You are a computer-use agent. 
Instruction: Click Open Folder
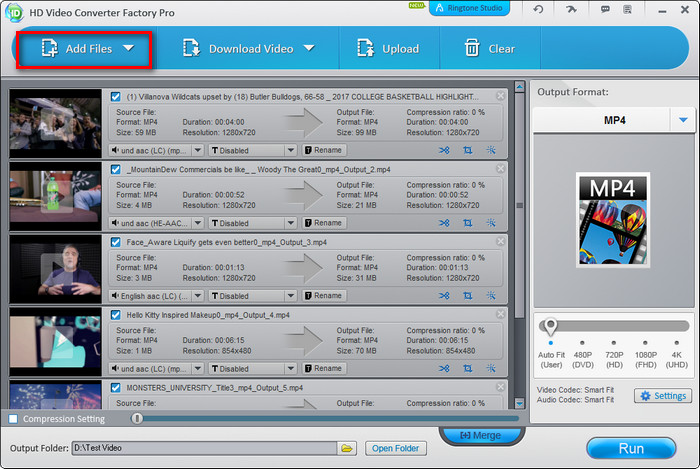click(x=396, y=448)
